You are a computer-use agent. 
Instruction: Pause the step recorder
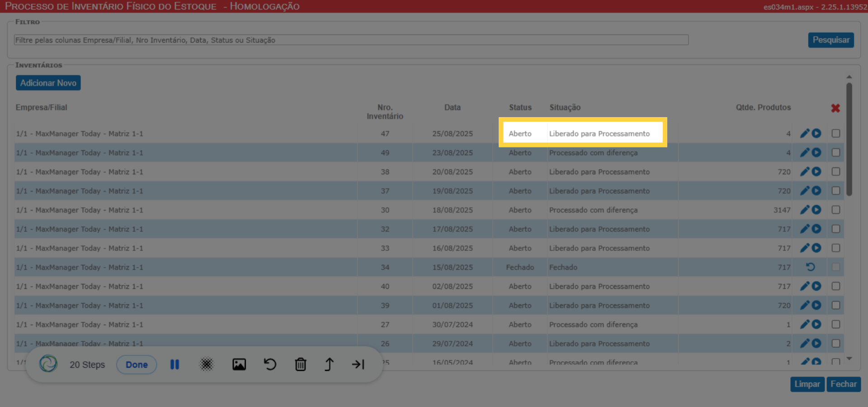pos(175,364)
